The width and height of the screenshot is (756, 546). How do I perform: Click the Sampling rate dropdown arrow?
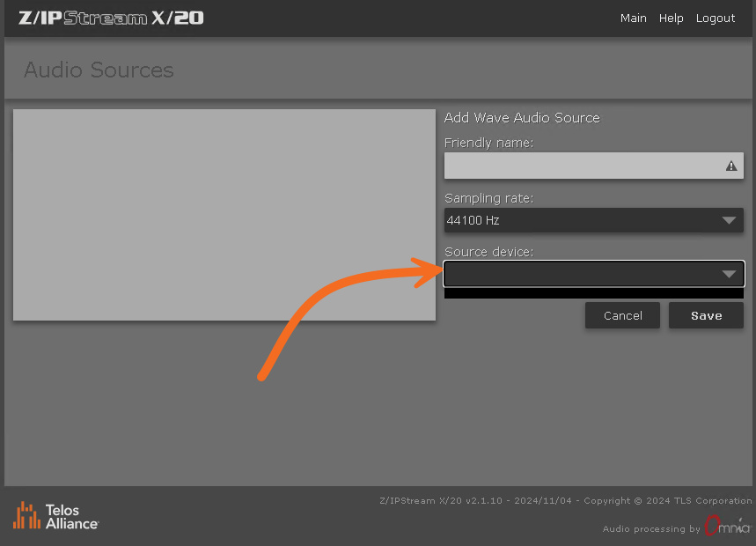(x=729, y=220)
